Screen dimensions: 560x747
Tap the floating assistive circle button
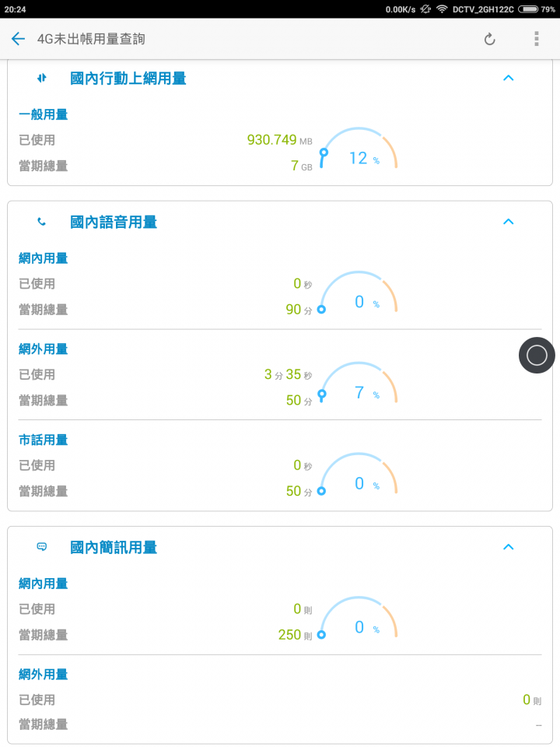point(537,356)
